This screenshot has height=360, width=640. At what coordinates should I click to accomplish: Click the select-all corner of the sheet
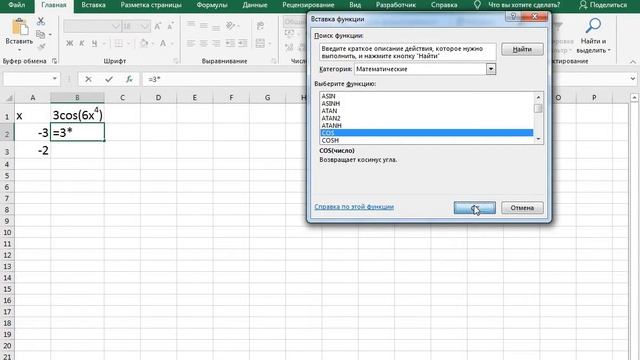[8, 98]
